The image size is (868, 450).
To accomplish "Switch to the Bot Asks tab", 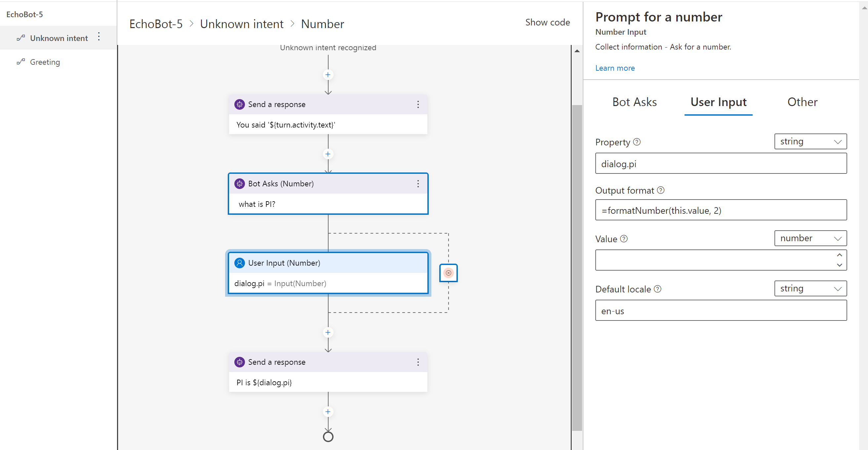I will (634, 102).
